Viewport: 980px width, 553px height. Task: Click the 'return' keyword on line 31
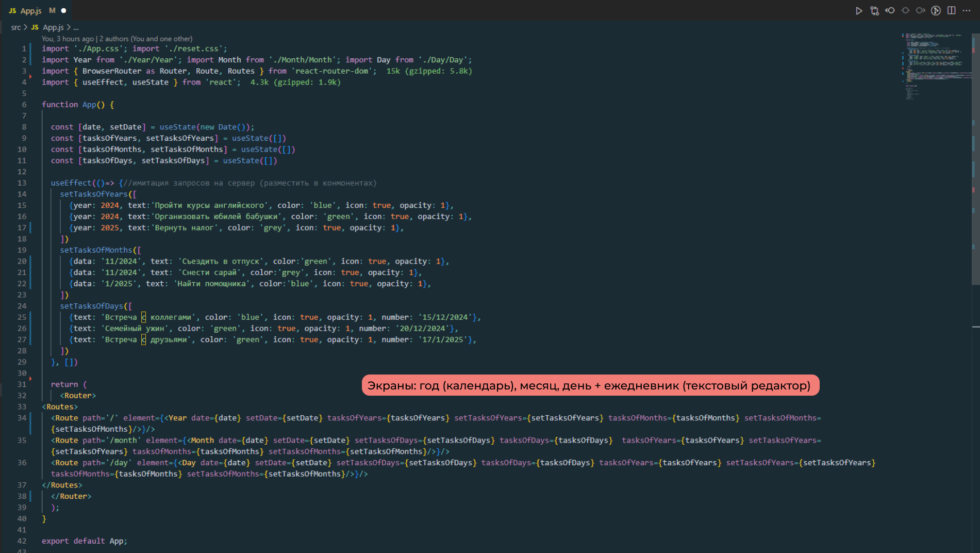pos(64,384)
